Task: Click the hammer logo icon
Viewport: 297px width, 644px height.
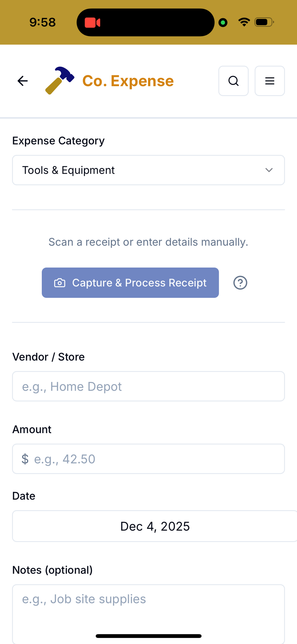Action: tap(60, 81)
